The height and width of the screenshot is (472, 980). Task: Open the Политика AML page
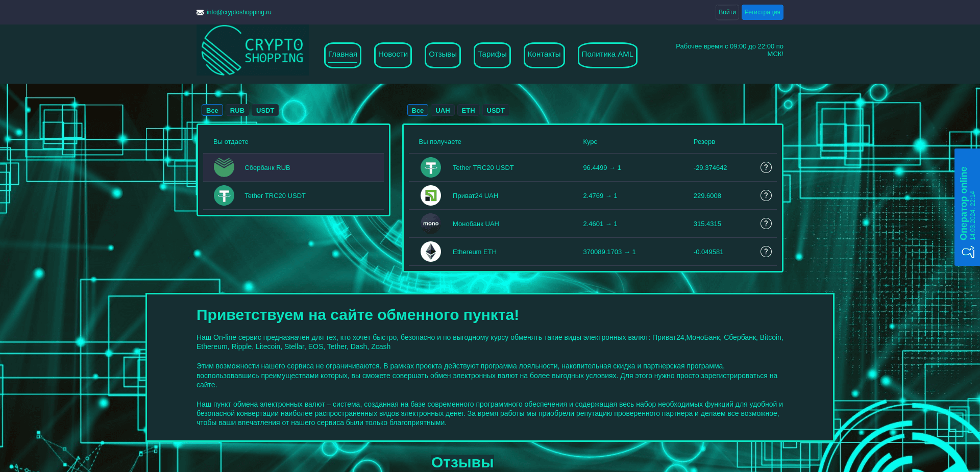pyautogui.click(x=607, y=55)
